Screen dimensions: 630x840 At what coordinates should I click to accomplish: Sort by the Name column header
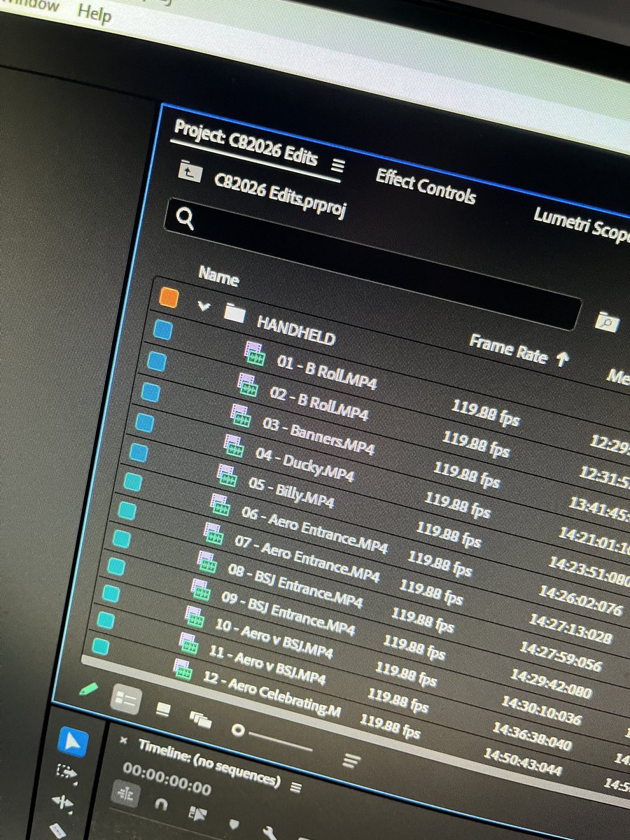218,276
